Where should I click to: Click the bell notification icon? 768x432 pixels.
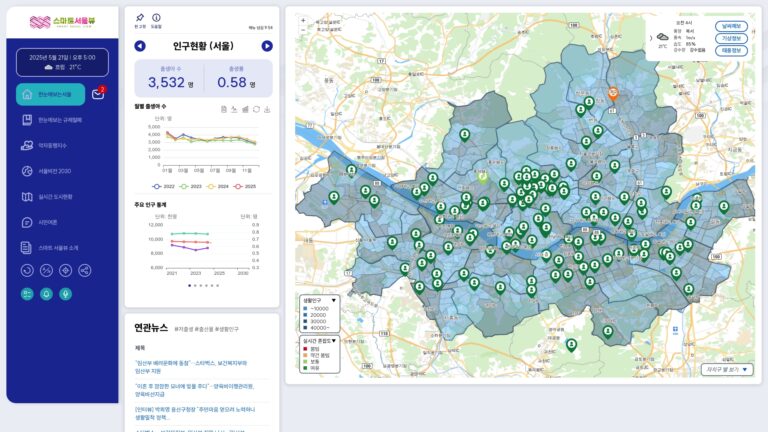pos(47,294)
